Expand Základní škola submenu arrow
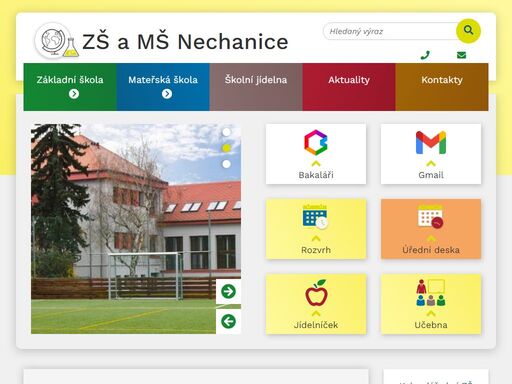 tap(74, 94)
